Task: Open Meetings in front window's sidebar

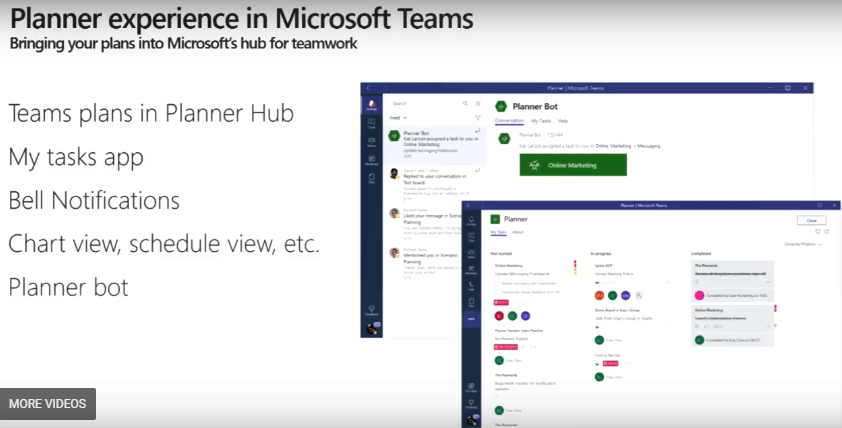Action: point(471,270)
